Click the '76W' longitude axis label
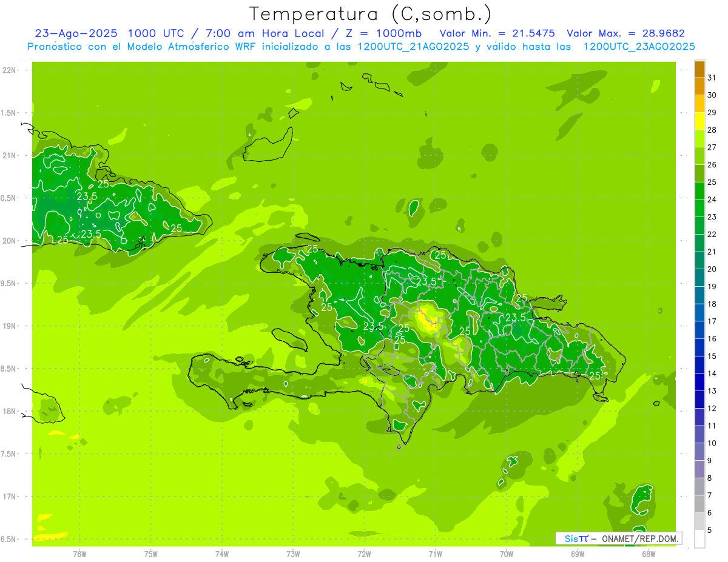The image size is (728, 562). [x=79, y=554]
